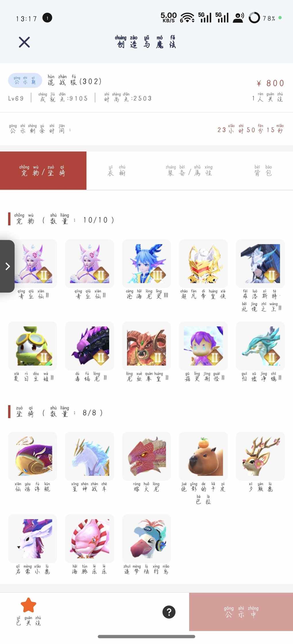Open the question mark help icon
The height and width of the screenshot is (644, 293).
coord(169,612)
